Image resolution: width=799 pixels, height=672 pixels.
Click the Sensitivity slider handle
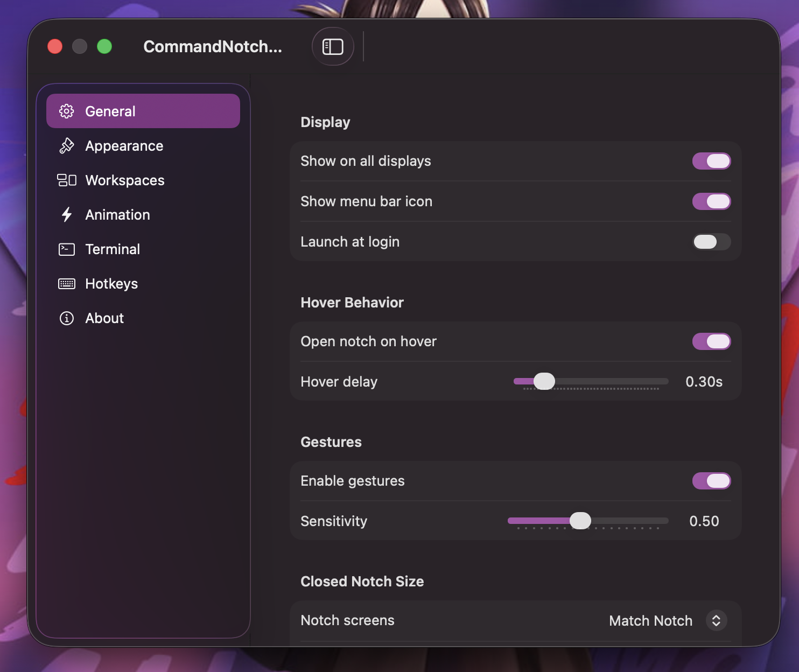pyautogui.click(x=580, y=521)
